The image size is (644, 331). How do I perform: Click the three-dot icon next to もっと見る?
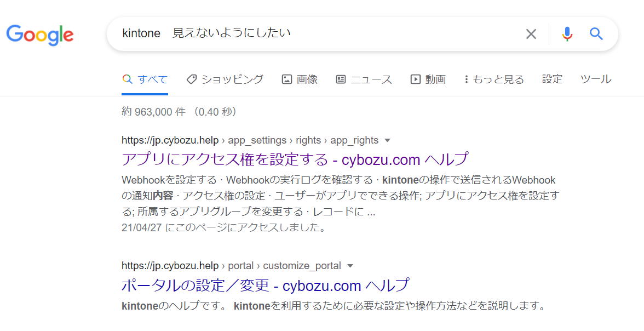[x=466, y=79]
